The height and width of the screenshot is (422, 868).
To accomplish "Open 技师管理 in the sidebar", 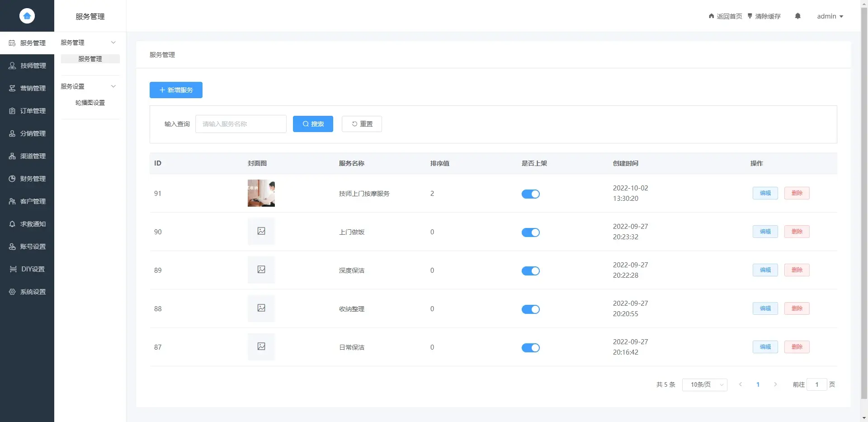I will pos(27,66).
